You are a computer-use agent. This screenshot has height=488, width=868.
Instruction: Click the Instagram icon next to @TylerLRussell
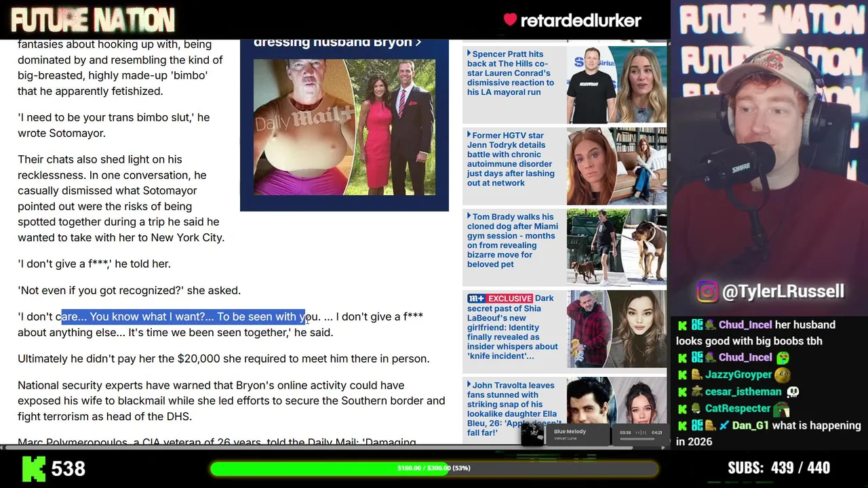(707, 291)
